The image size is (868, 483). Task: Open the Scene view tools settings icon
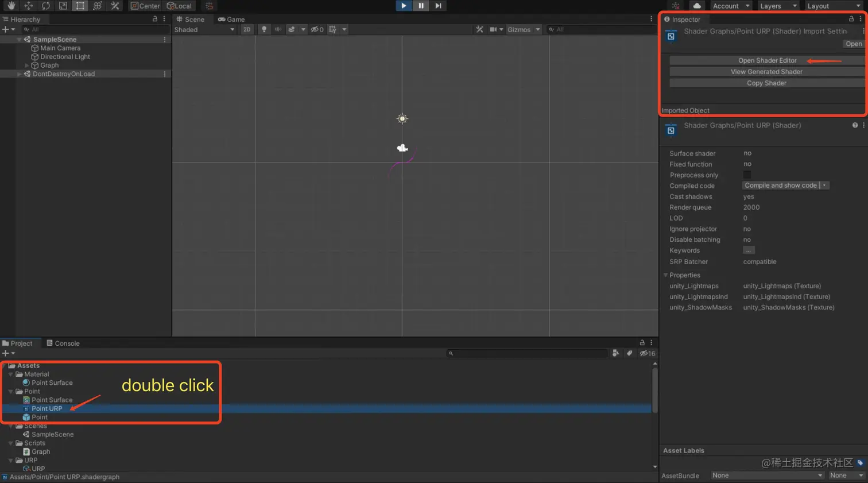(479, 29)
